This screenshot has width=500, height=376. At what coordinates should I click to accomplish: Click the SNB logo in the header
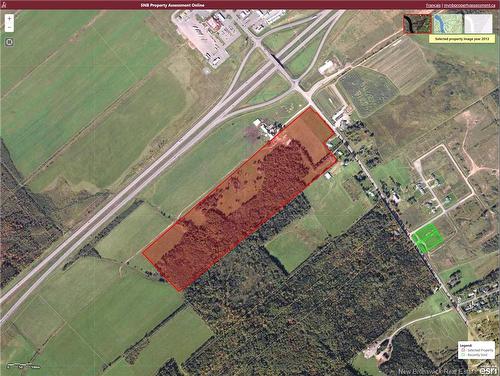pos(3,5)
